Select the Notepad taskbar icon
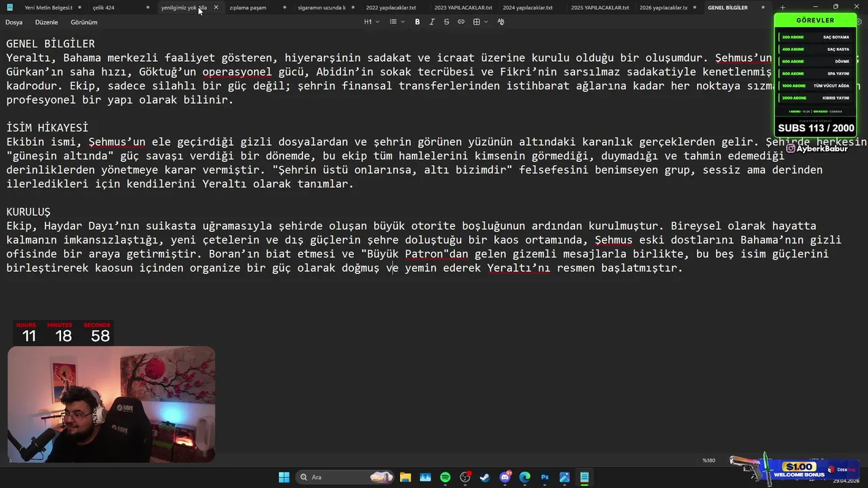 [584, 477]
